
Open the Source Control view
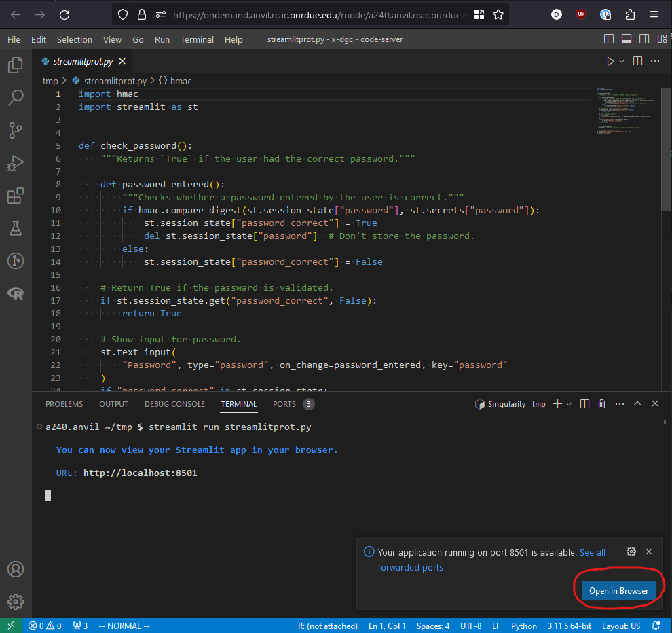point(16,130)
